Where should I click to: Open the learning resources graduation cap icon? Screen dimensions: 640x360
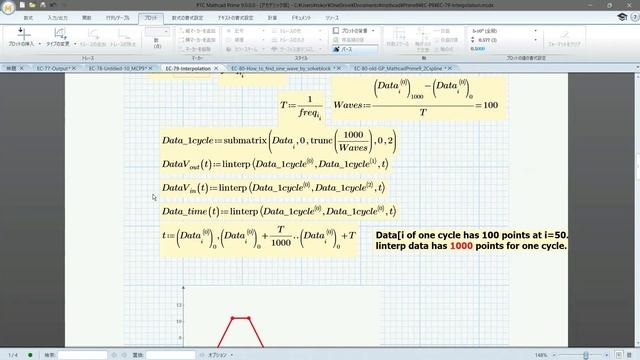tap(622, 17)
